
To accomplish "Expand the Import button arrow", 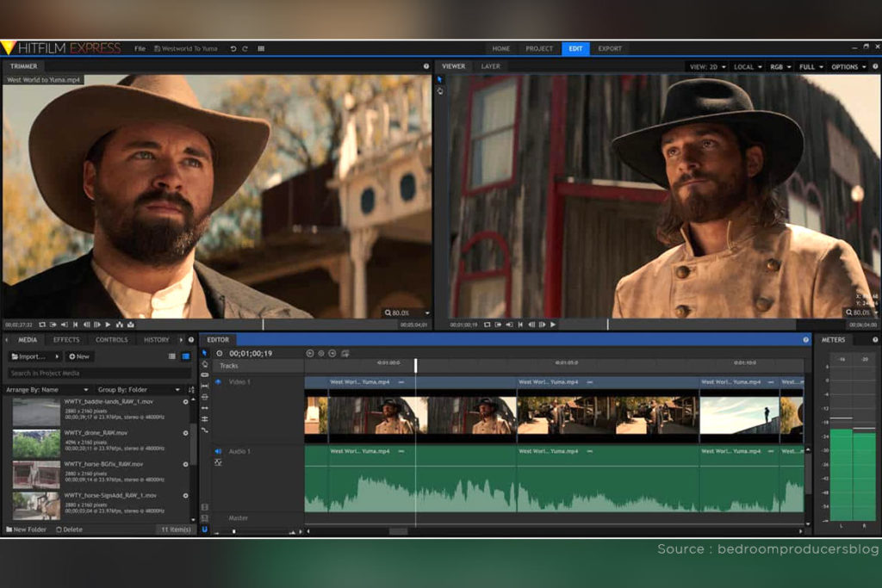I will coord(57,356).
